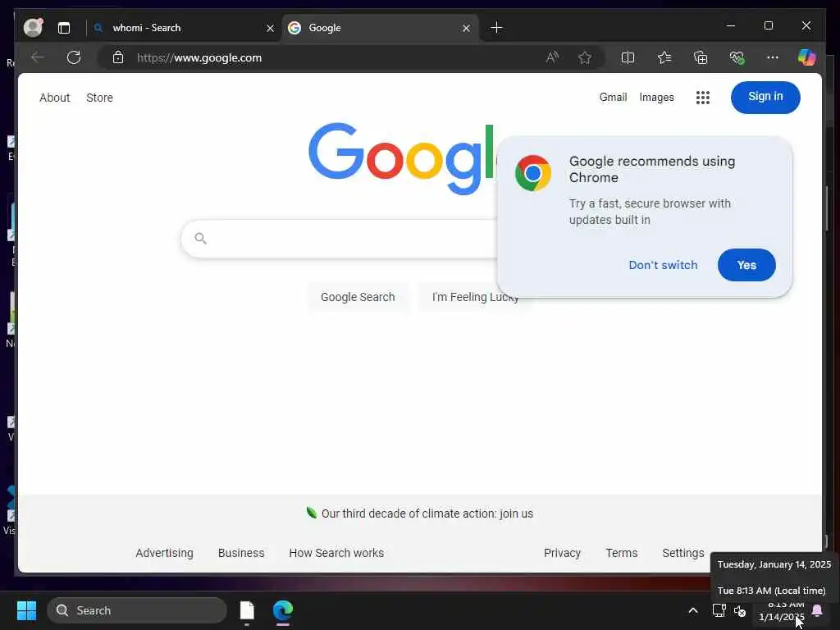This screenshot has width=840, height=630.
Task: Click the taskbar date 1/14/2025
Action: pyautogui.click(x=781, y=617)
